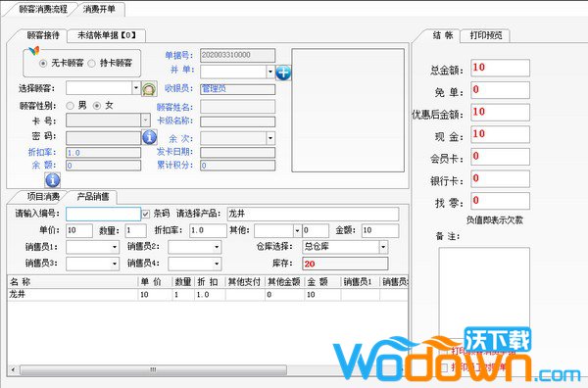588x388 pixels.
Task: Click the scrollbar left arrow under table
Action: pos(13,370)
